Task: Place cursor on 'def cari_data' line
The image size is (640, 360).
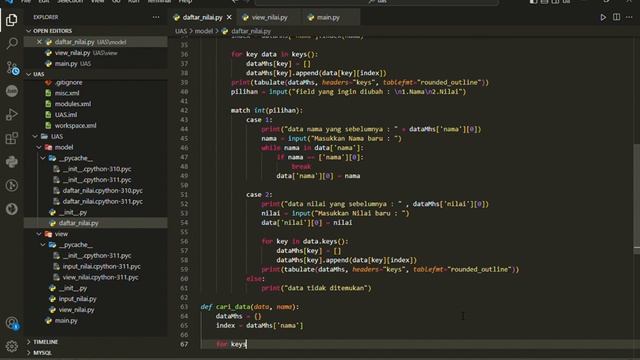Action: [249, 307]
